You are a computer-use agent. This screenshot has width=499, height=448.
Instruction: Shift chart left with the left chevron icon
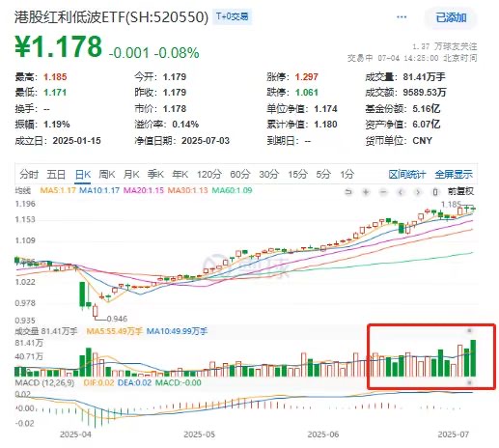(x=401, y=192)
